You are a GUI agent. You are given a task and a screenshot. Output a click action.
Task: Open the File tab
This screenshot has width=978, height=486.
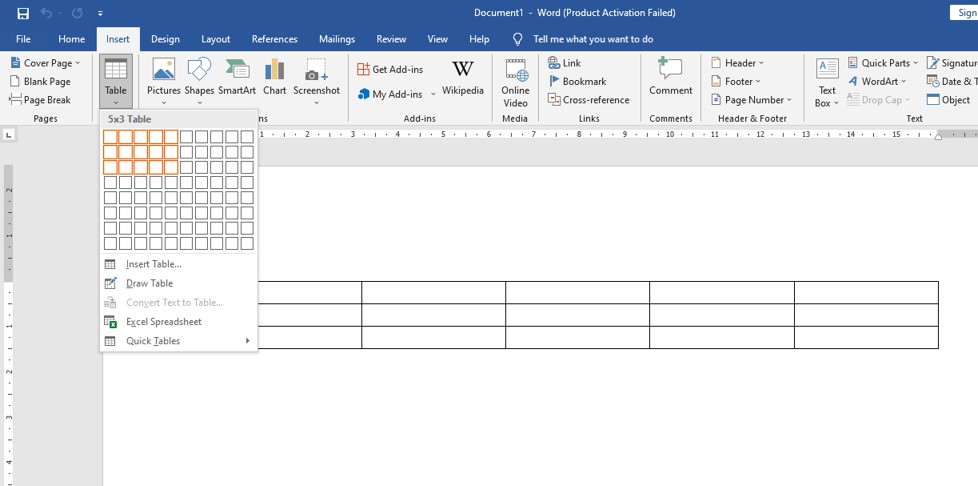pos(23,39)
